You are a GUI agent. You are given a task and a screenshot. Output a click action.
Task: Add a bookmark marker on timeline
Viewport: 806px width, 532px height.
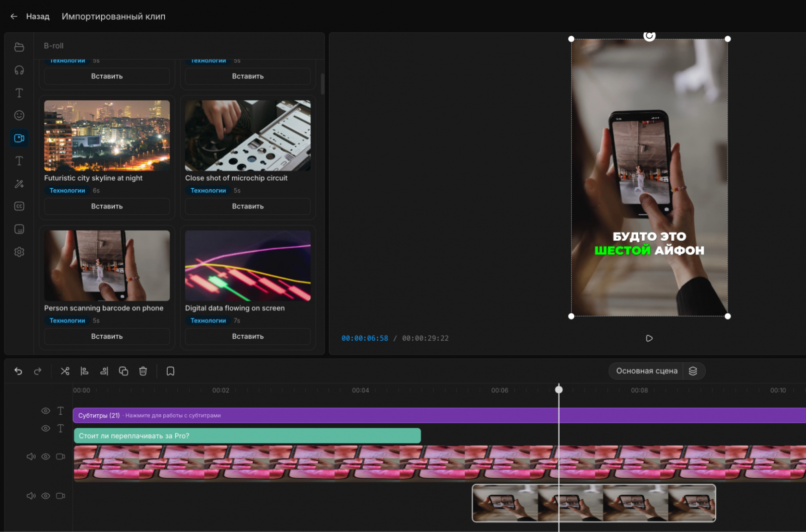170,371
